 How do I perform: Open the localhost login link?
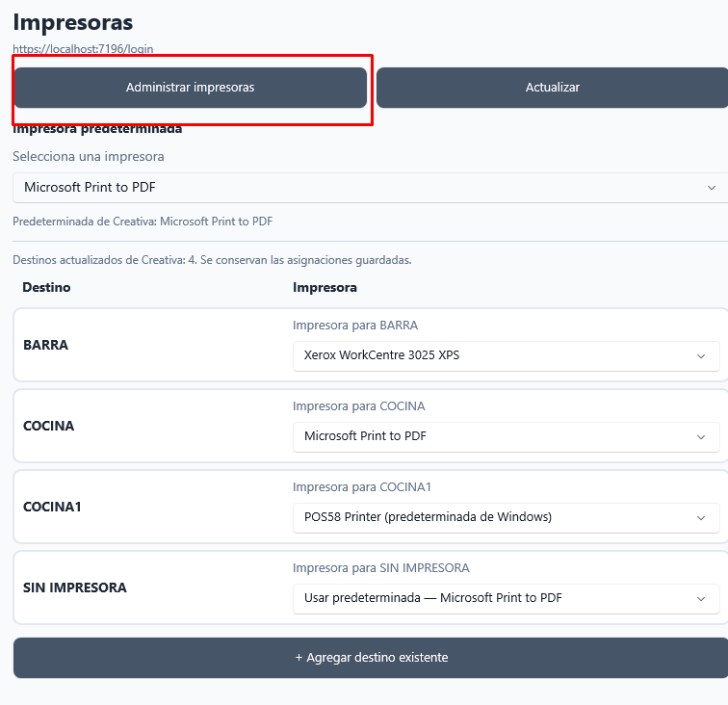(83, 49)
